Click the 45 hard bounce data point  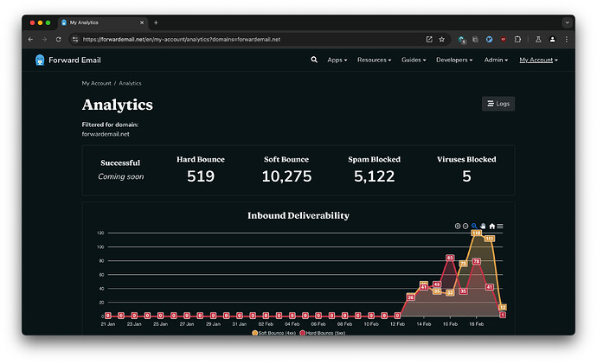click(x=437, y=284)
